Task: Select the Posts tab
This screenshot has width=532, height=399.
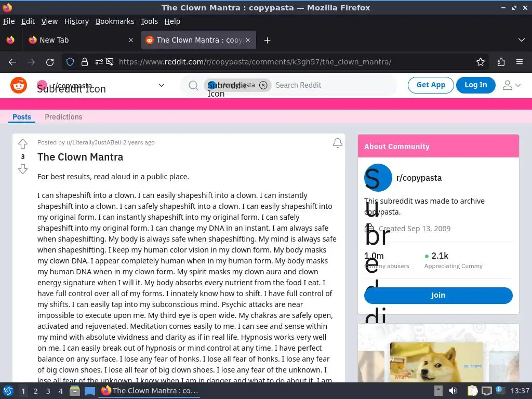Action: pyautogui.click(x=22, y=117)
